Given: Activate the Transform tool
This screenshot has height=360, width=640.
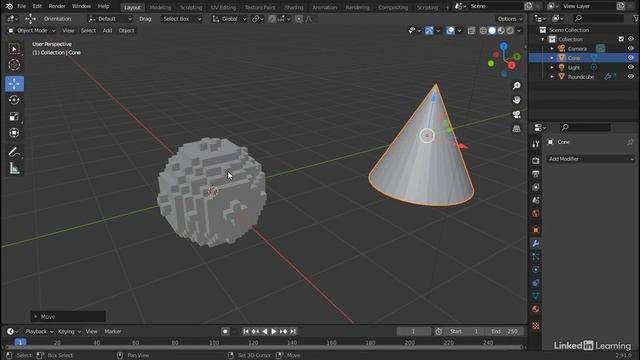Looking at the screenshot, I should 14,133.
